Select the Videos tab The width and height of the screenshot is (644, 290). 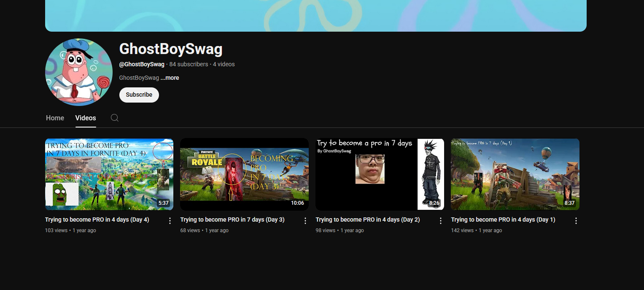[x=86, y=118]
